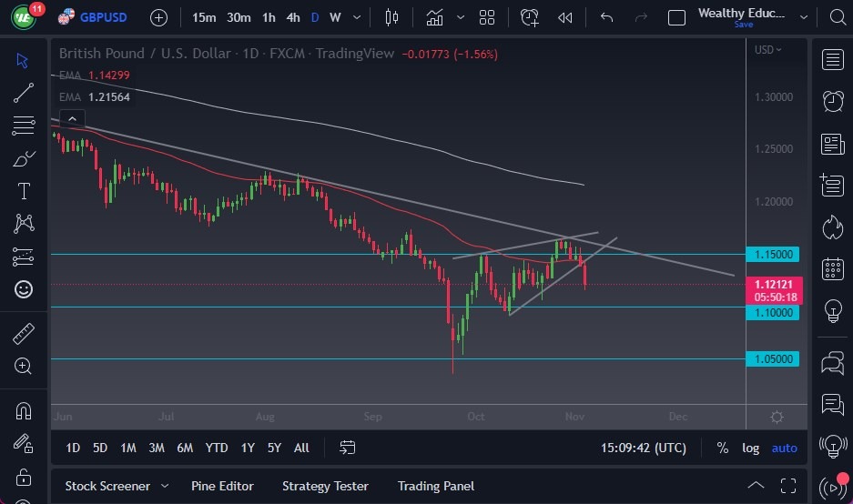
Task: Open the Ideas lightbulb icon
Action: [832, 311]
